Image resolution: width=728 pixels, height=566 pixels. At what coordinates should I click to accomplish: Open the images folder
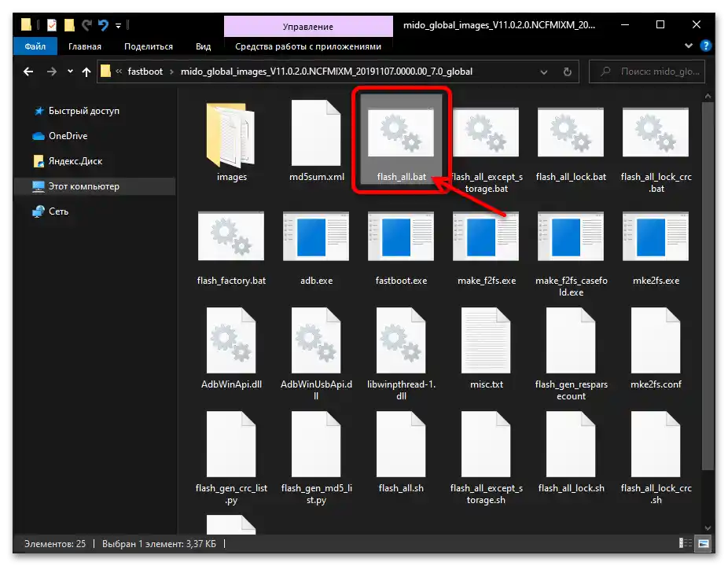coord(231,141)
